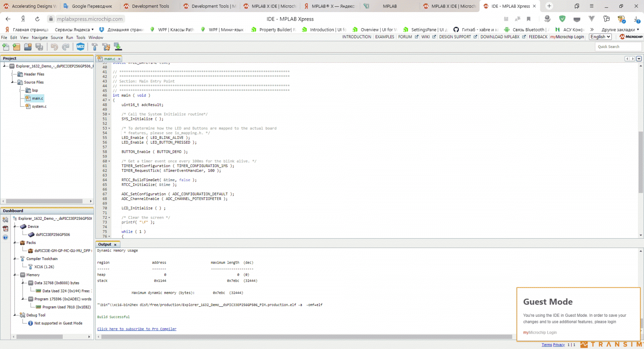This screenshot has width=644, height=349.
Task: Click the page translate icon
Action: click(x=518, y=19)
